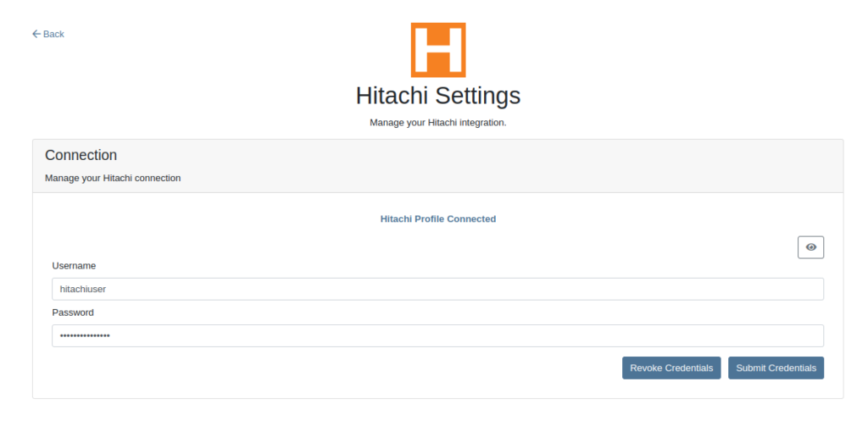Click the gray Connection panel header bar
Viewport: 868px width, 426px height.
[438, 166]
